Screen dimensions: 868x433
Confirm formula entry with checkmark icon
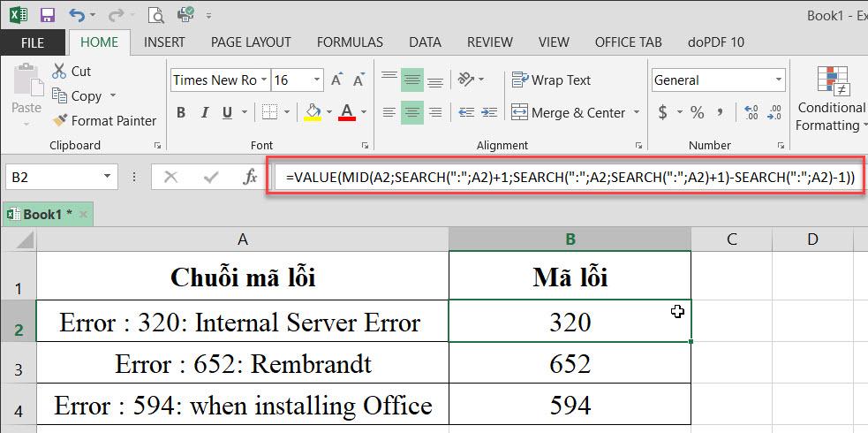211,178
